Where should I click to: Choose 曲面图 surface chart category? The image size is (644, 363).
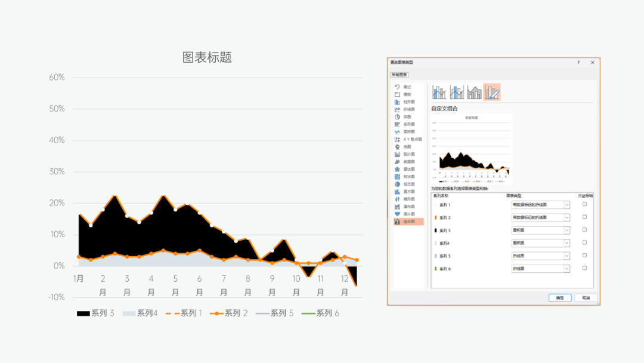[408, 162]
